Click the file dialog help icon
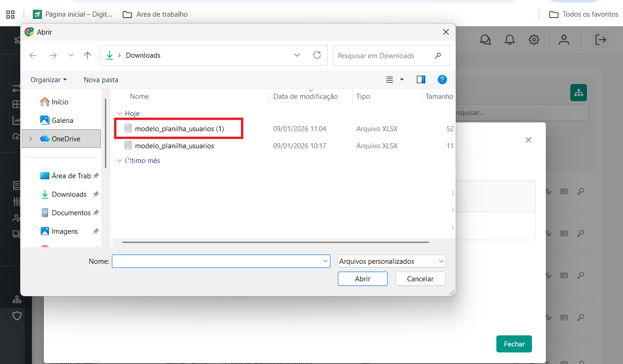 click(442, 79)
